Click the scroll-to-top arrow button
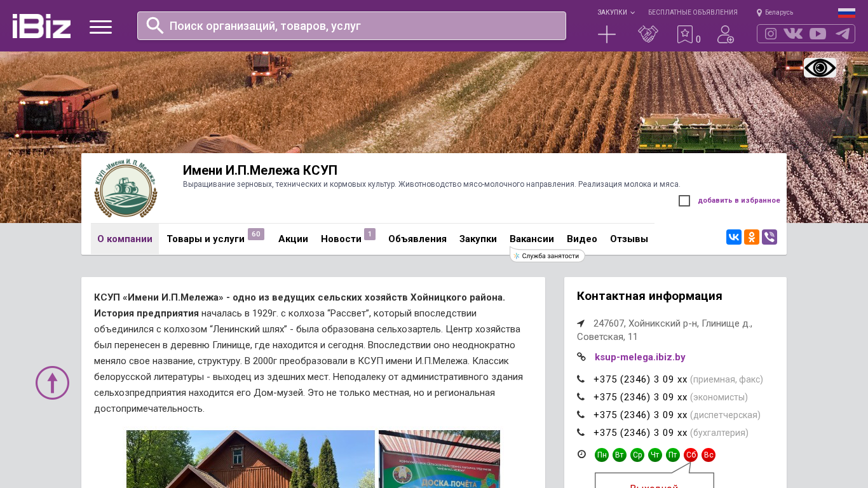 [52, 383]
